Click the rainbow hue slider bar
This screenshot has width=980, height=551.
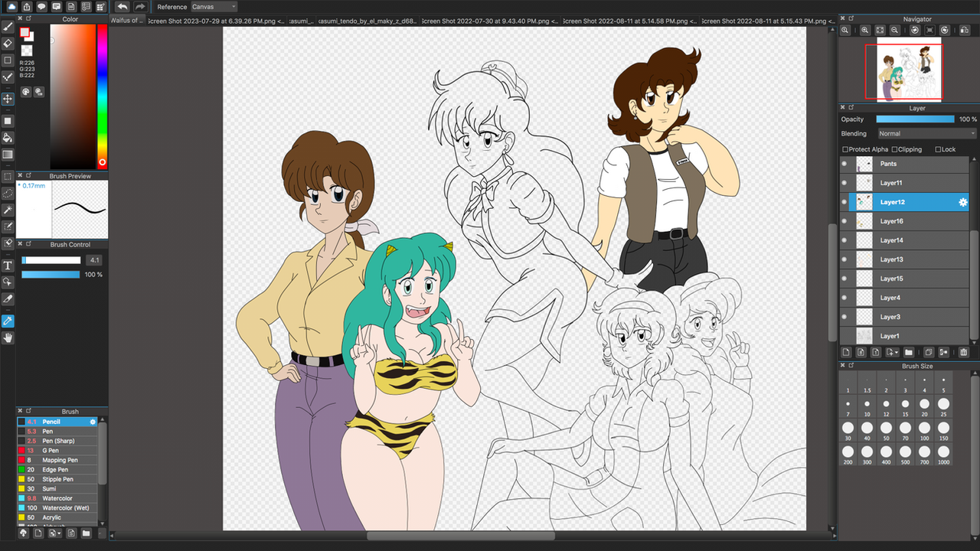coord(102,96)
